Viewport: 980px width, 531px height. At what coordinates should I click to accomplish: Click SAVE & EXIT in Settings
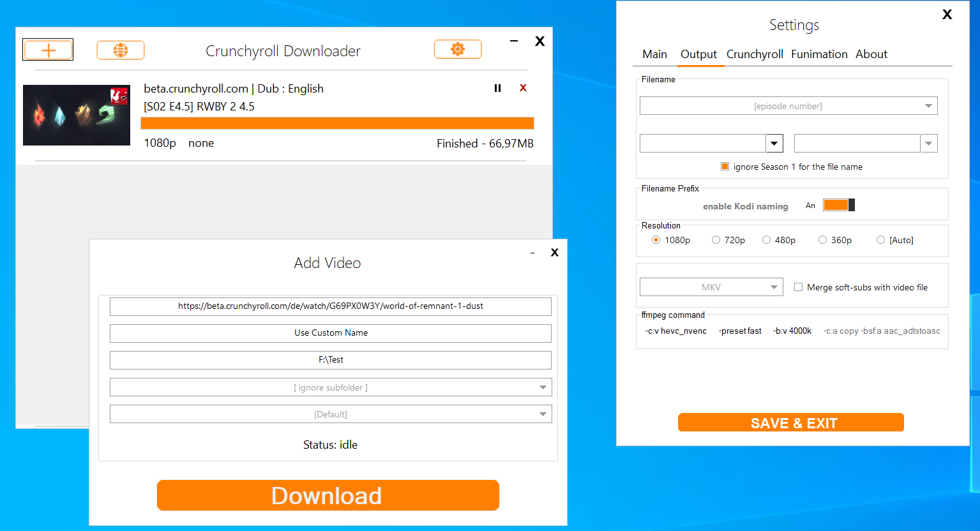pyautogui.click(x=790, y=423)
